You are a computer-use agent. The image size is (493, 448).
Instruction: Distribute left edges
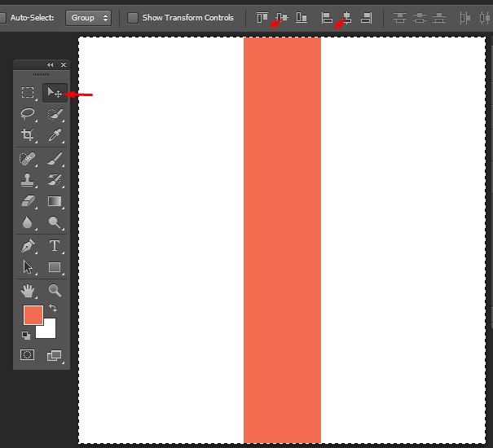[x=464, y=18]
